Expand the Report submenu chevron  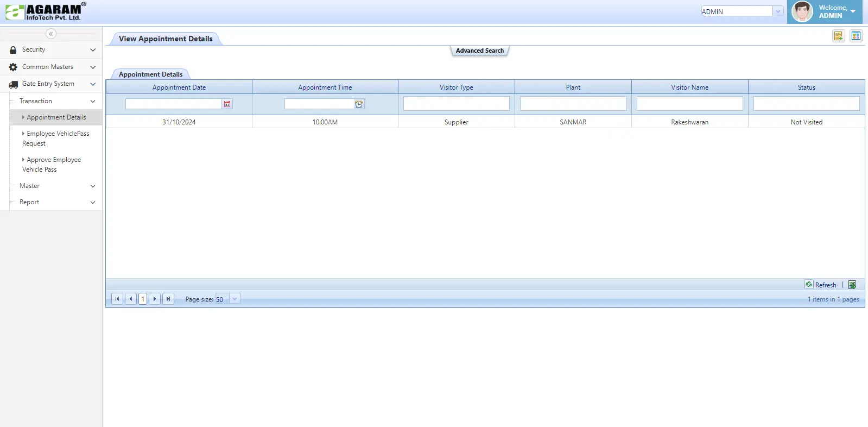pyautogui.click(x=93, y=203)
